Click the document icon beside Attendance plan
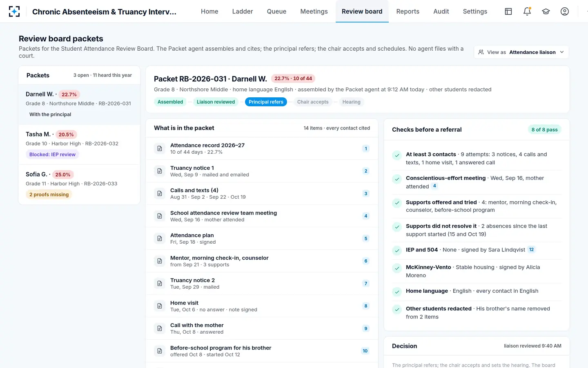This screenshot has height=368, width=588. tap(160, 238)
